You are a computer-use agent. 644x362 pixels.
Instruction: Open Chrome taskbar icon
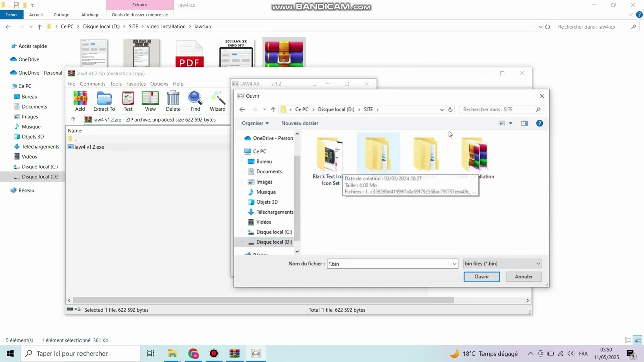(x=193, y=353)
